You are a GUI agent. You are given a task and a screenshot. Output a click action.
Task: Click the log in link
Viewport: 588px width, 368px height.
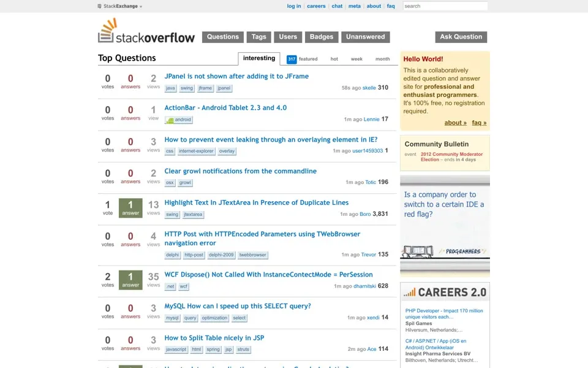click(294, 6)
